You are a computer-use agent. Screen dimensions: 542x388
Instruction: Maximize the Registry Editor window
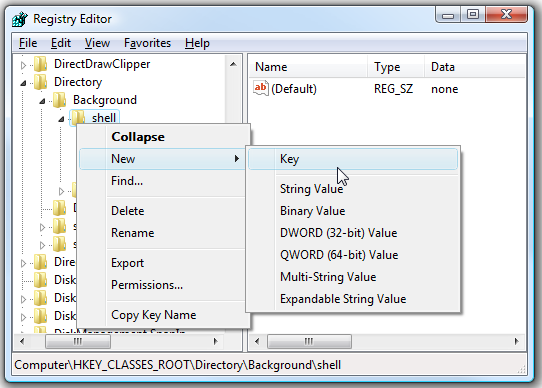[x=473, y=15]
